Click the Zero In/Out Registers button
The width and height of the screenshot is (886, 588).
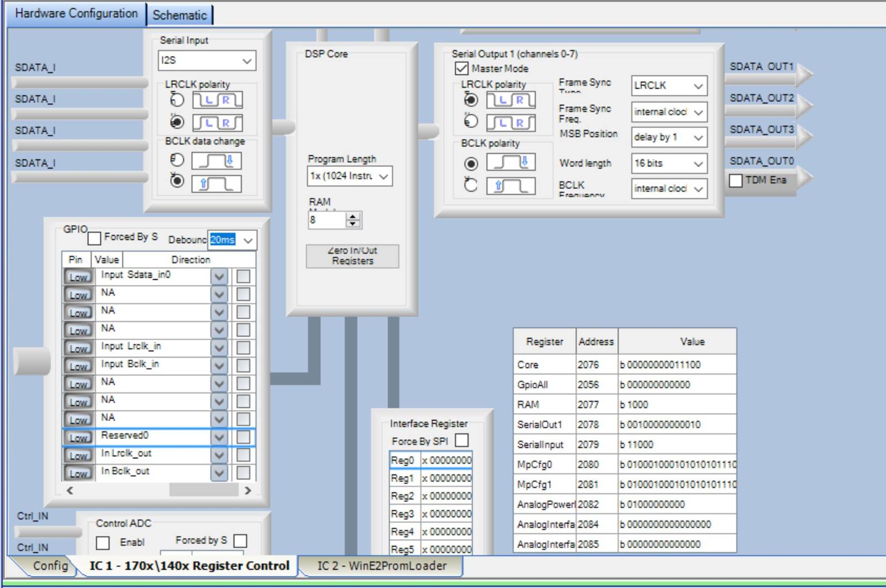(352, 256)
